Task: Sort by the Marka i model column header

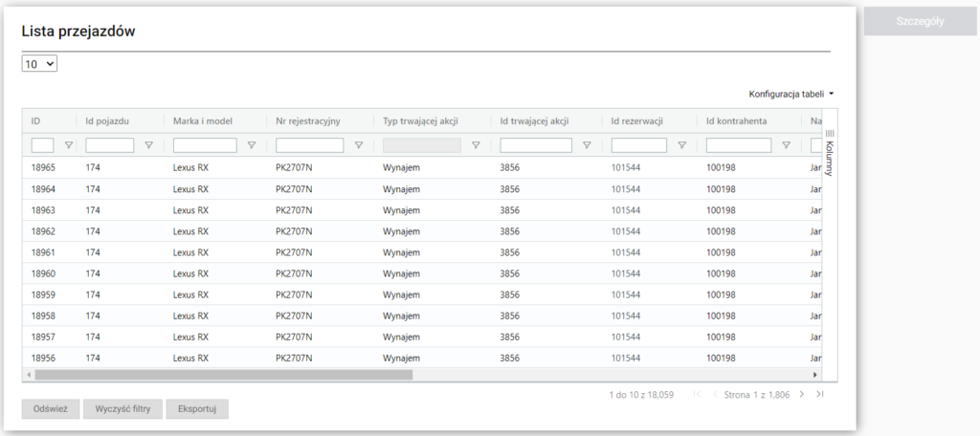Action: pyautogui.click(x=206, y=120)
